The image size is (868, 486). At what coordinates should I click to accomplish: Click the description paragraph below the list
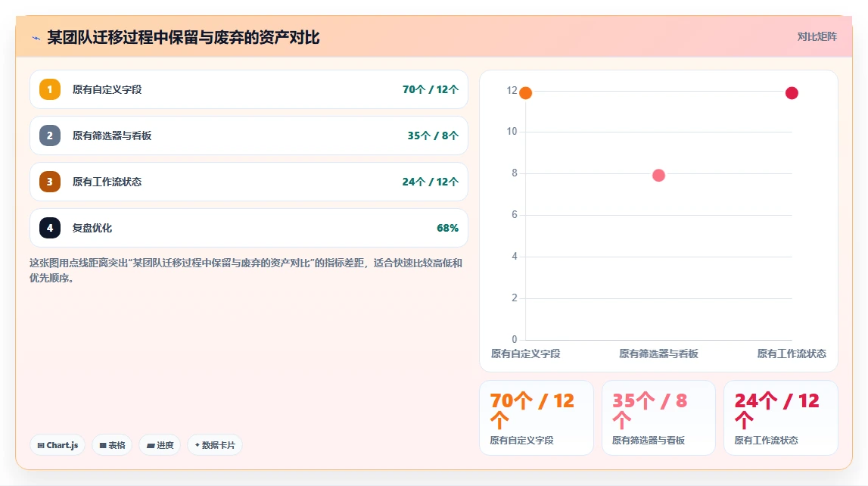click(246, 270)
